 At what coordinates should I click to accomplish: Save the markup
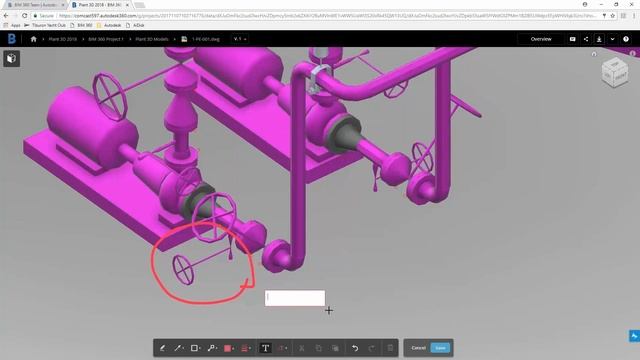tap(440, 348)
